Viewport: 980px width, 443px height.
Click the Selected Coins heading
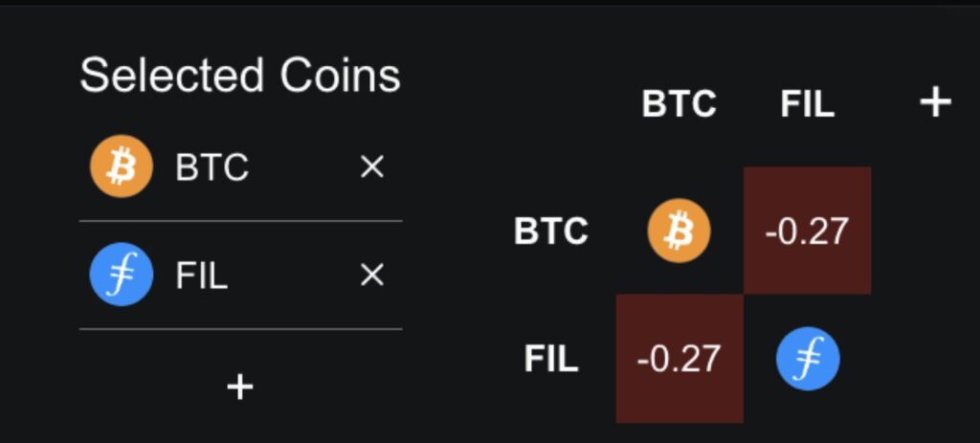[240, 76]
